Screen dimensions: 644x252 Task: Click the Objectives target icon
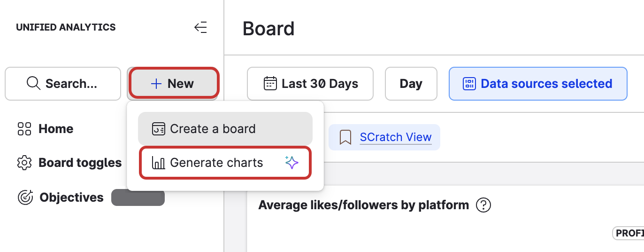point(25,197)
